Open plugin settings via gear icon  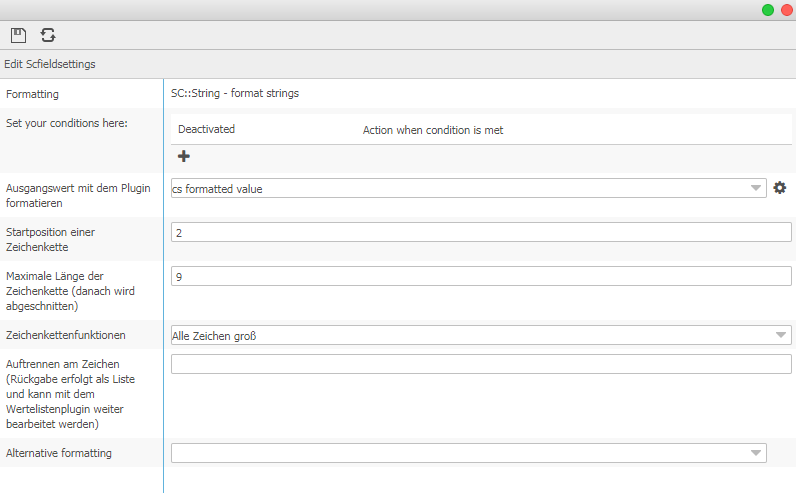click(780, 188)
